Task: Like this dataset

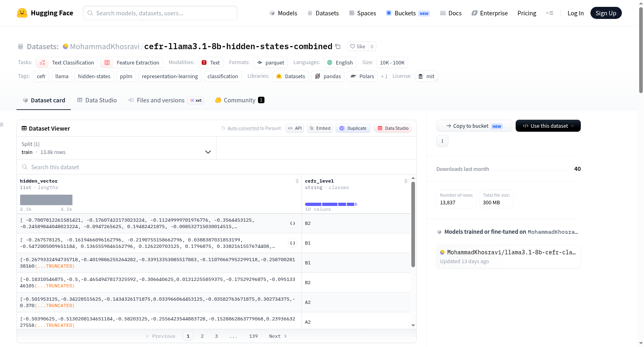Action: pos(357,46)
